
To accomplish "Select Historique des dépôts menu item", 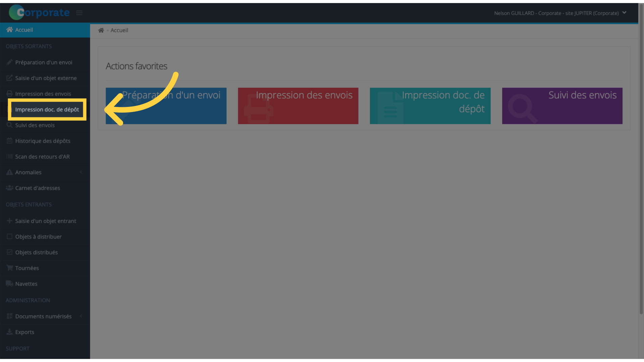I will pyautogui.click(x=43, y=140).
